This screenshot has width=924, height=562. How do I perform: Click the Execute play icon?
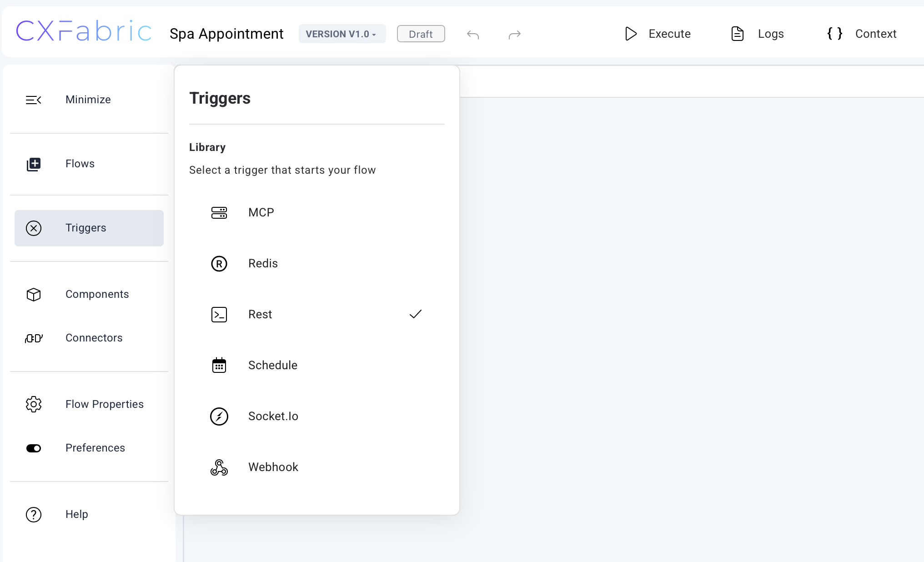point(631,34)
